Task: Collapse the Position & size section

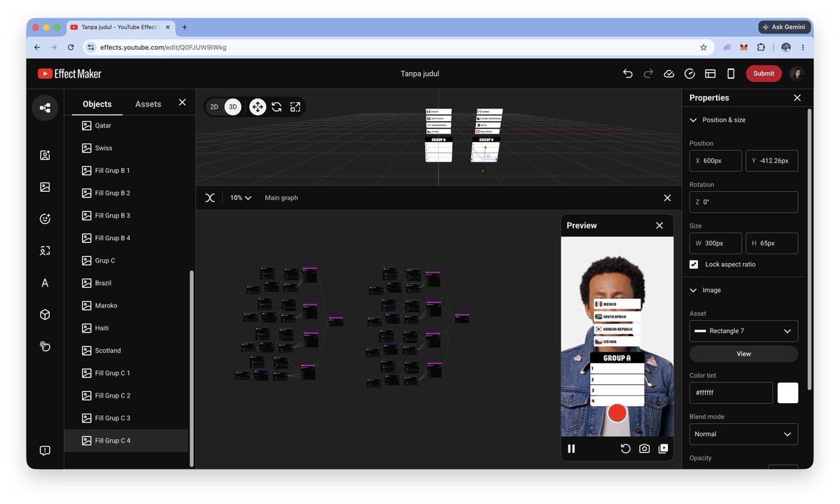Action: pos(694,120)
